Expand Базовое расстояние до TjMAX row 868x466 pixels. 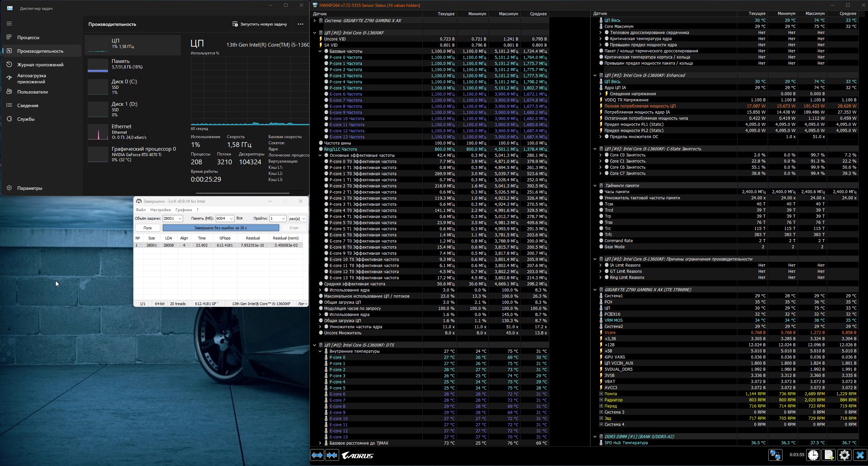tap(320, 443)
